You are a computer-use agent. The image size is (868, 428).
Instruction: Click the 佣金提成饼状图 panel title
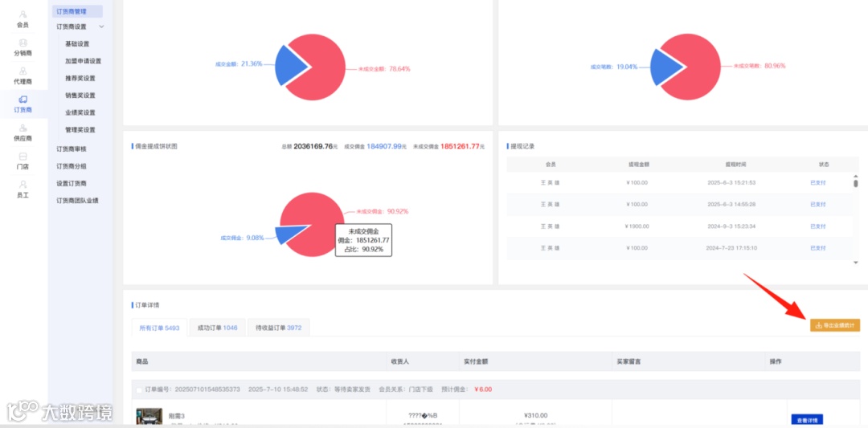point(156,146)
